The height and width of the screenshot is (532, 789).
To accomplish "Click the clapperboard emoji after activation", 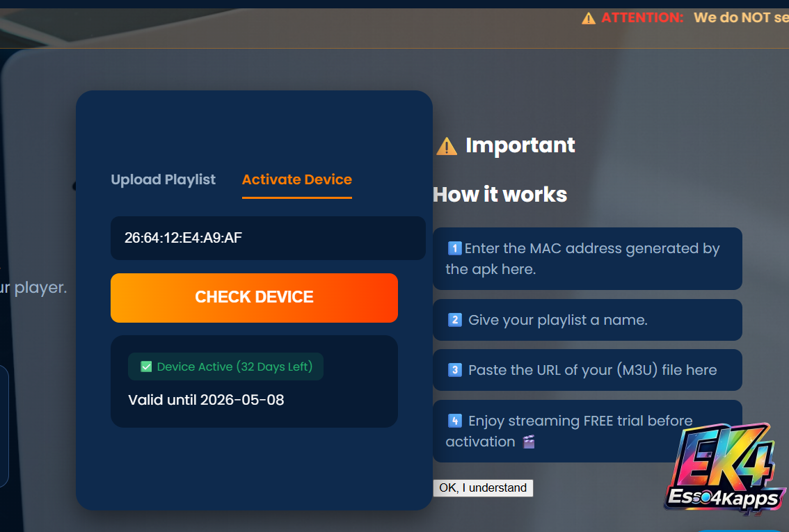I will click(529, 442).
